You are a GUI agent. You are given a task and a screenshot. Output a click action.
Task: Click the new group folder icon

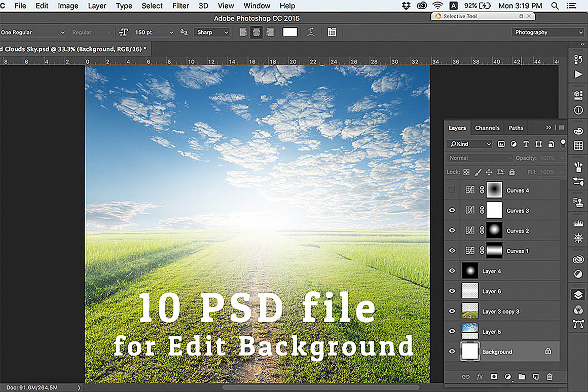tap(522, 377)
